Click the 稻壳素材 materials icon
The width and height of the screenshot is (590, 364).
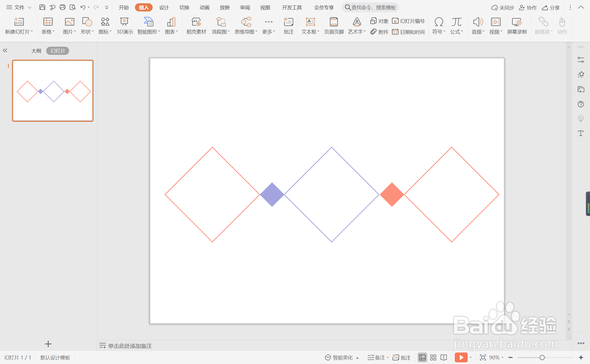coord(196,26)
